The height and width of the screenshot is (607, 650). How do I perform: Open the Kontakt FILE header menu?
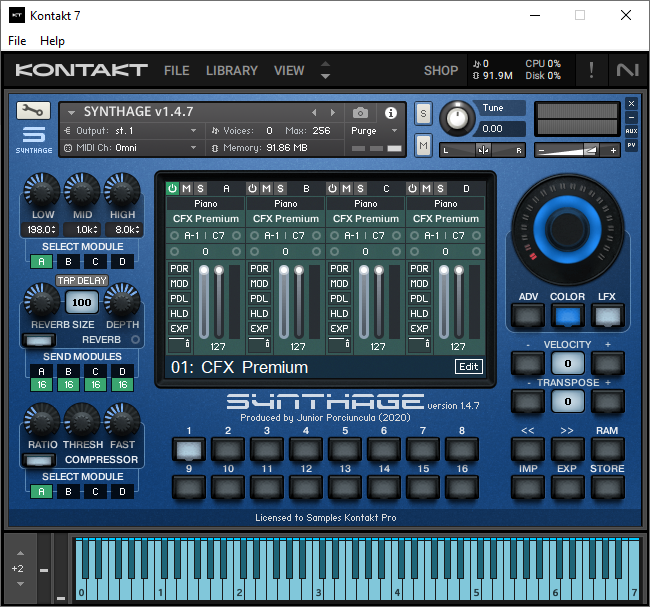point(177,70)
